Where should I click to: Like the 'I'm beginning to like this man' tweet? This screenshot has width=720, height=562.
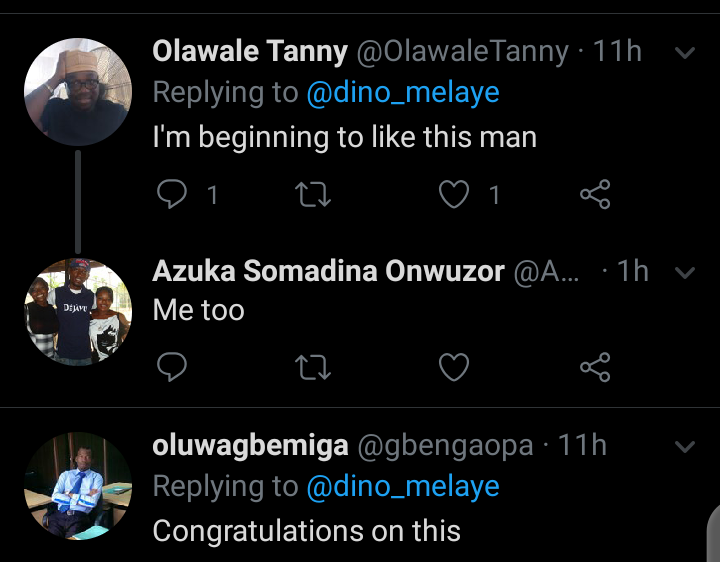coord(454,194)
